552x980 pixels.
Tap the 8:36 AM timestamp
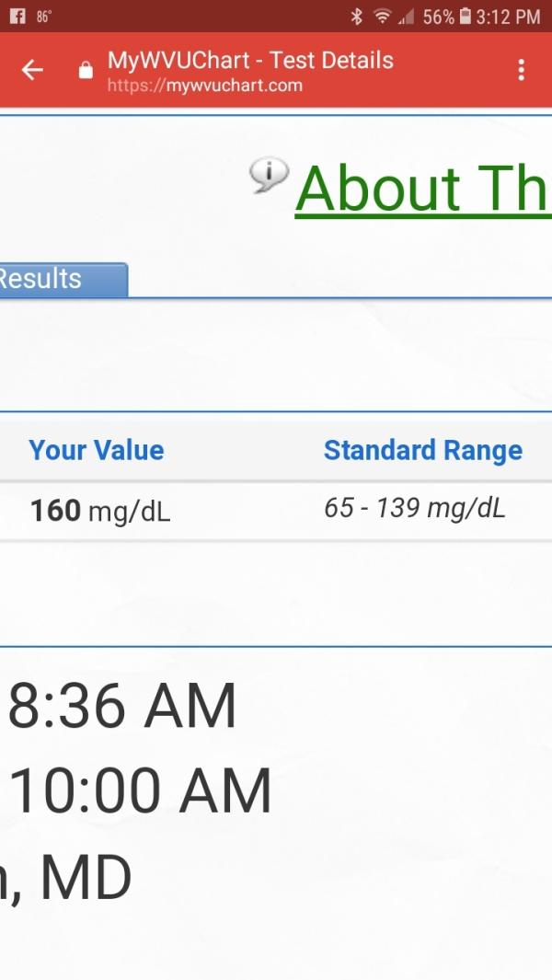(122, 707)
